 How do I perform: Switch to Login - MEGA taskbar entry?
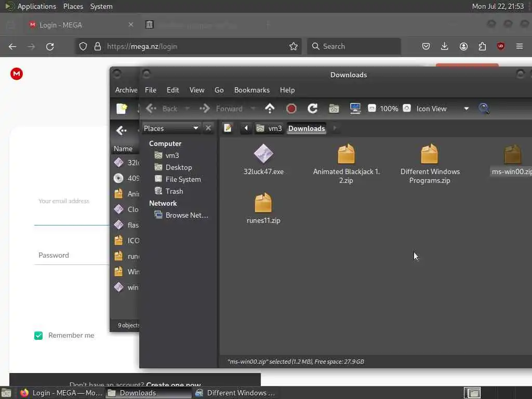[61, 393]
